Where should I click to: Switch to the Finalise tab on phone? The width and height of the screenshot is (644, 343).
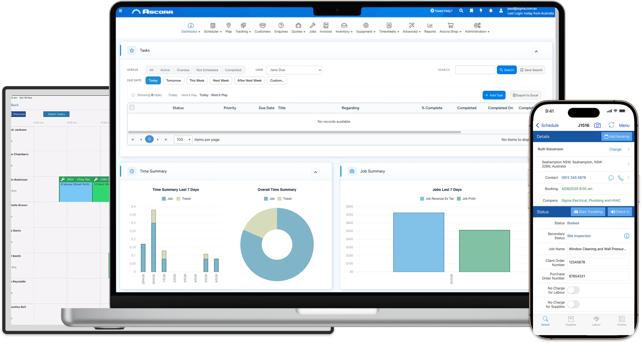tap(622, 321)
